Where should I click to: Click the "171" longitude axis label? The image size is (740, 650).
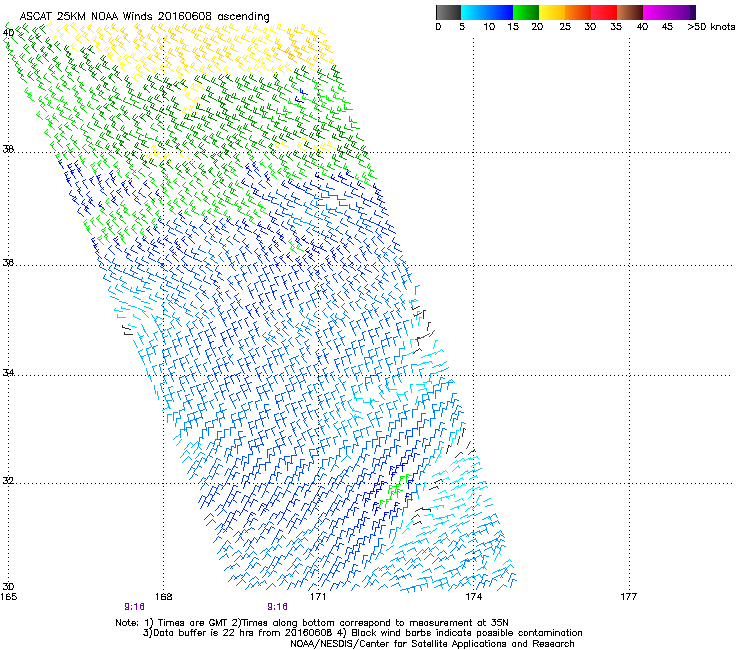[x=318, y=597]
